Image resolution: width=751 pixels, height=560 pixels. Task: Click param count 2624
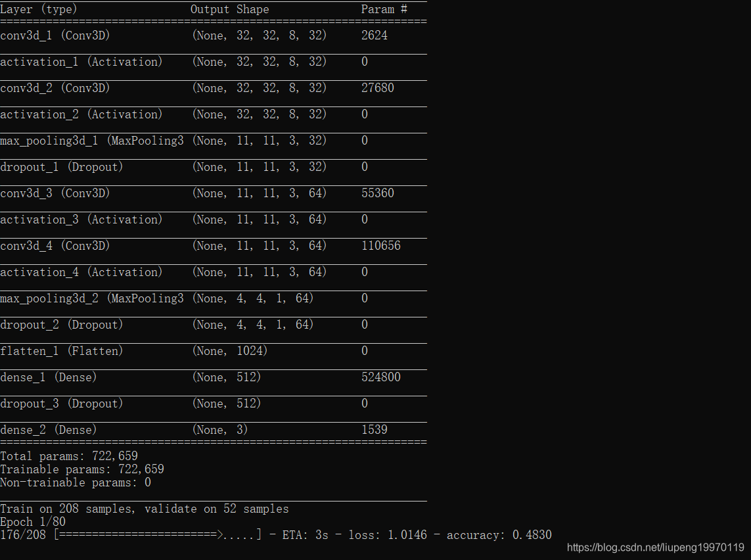[375, 35]
